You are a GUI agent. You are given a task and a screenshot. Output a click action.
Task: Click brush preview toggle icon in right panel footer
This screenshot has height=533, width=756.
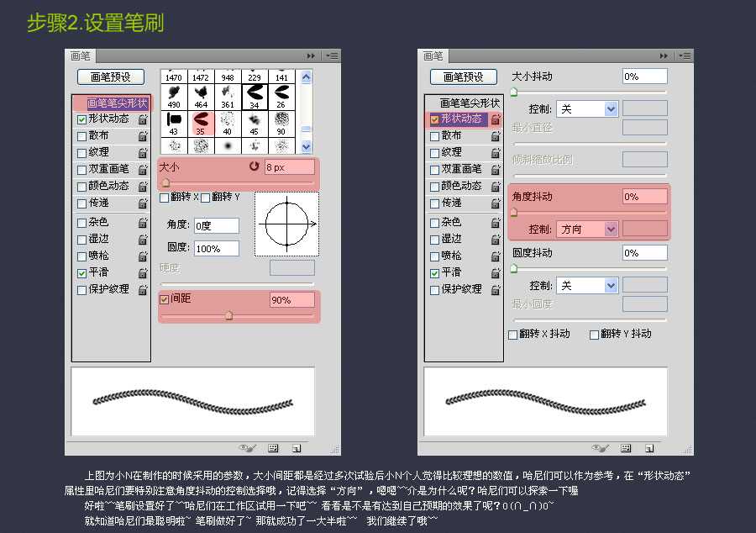click(x=601, y=448)
